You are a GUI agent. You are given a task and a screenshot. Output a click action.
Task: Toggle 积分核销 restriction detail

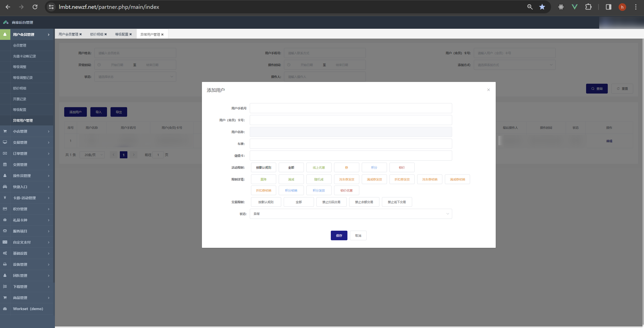click(x=291, y=190)
